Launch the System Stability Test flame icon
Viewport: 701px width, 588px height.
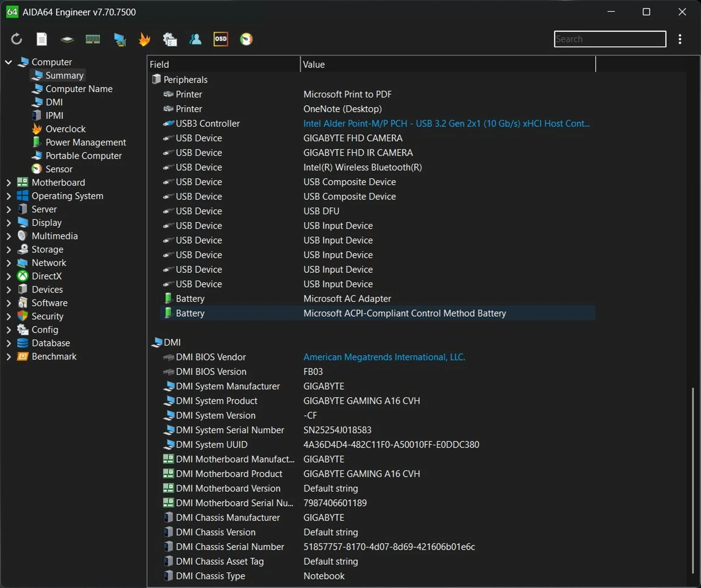(x=145, y=39)
